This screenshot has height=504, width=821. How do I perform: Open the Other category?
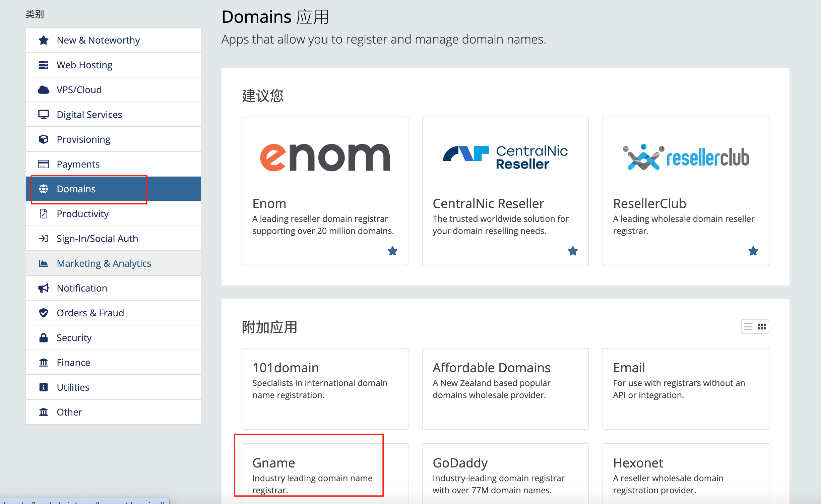(x=113, y=412)
